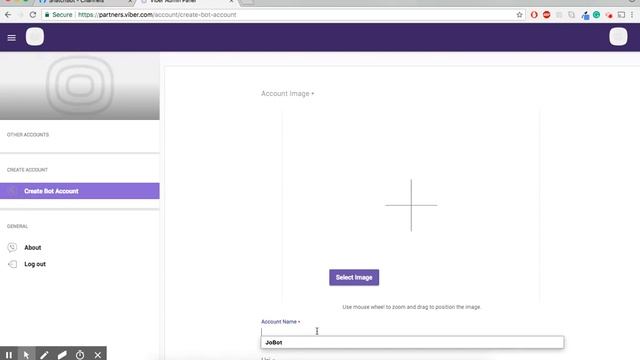Click the green Grammarly extension icon

tap(596, 15)
